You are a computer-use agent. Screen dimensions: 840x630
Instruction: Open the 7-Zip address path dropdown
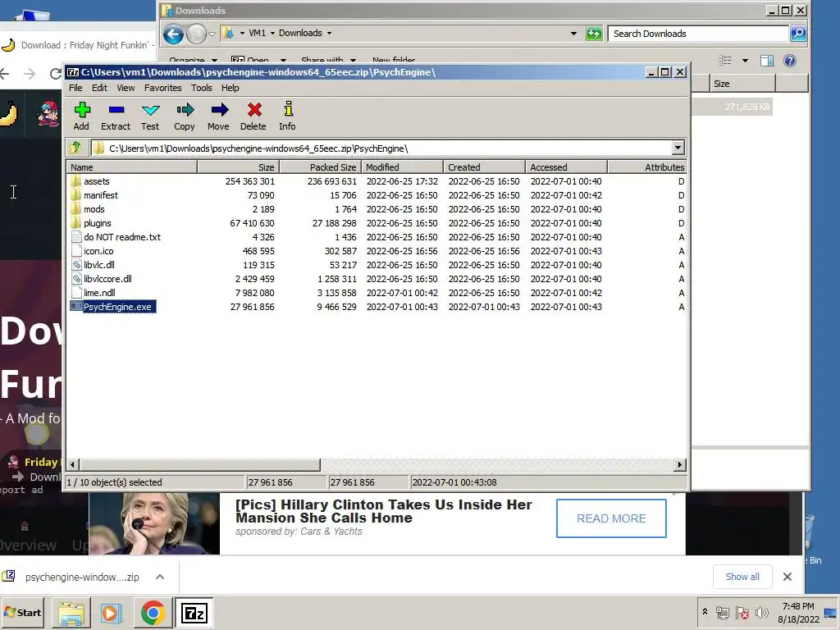tap(678, 148)
